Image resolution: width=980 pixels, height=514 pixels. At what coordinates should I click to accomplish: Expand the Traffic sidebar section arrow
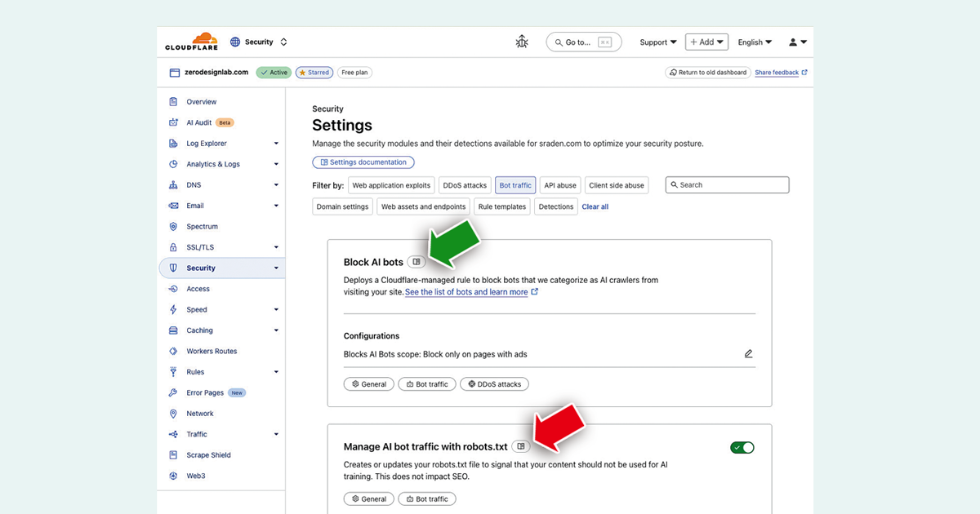[x=276, y=434]
